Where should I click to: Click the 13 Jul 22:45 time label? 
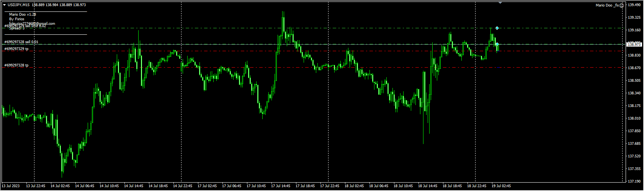pos(36,186)
